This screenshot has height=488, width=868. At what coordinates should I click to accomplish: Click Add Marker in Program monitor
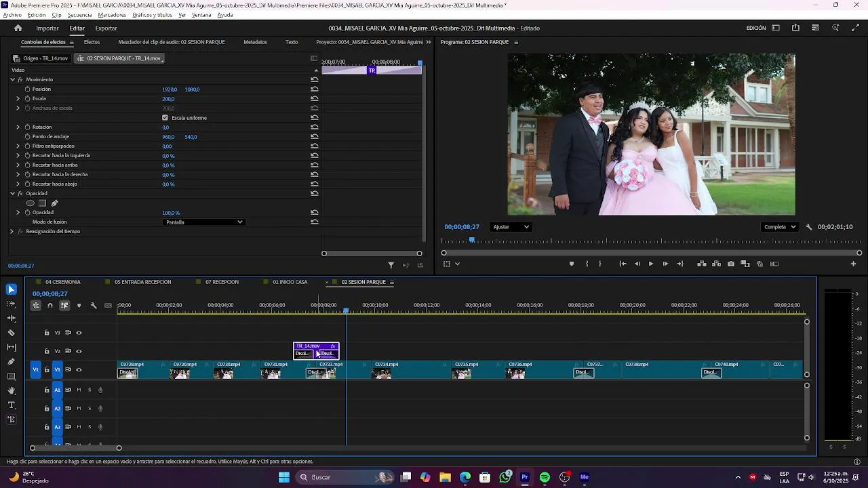click(571, 264)
